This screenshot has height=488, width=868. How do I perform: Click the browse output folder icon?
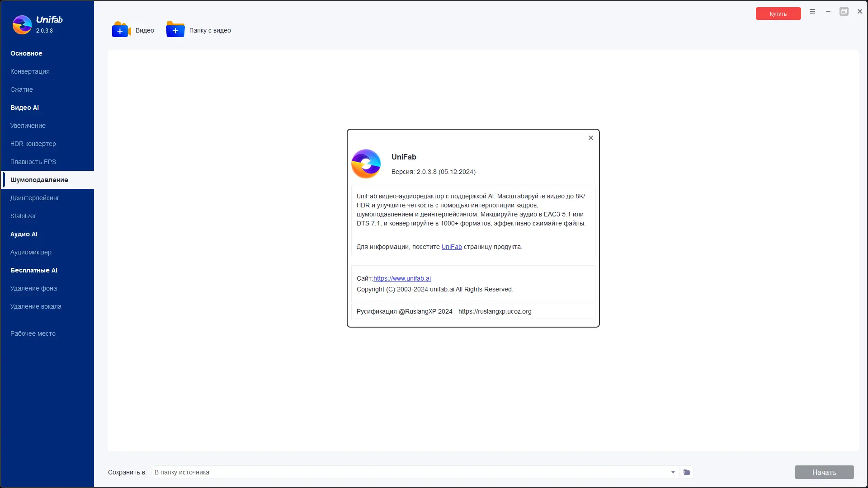point(687,472)
